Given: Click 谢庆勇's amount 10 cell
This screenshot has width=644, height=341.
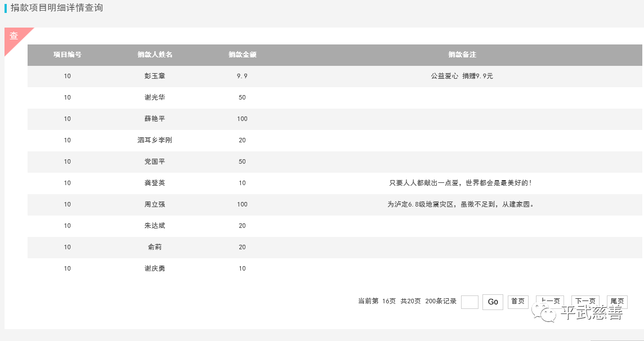Looking at the screenshot, I should [242, 268].
